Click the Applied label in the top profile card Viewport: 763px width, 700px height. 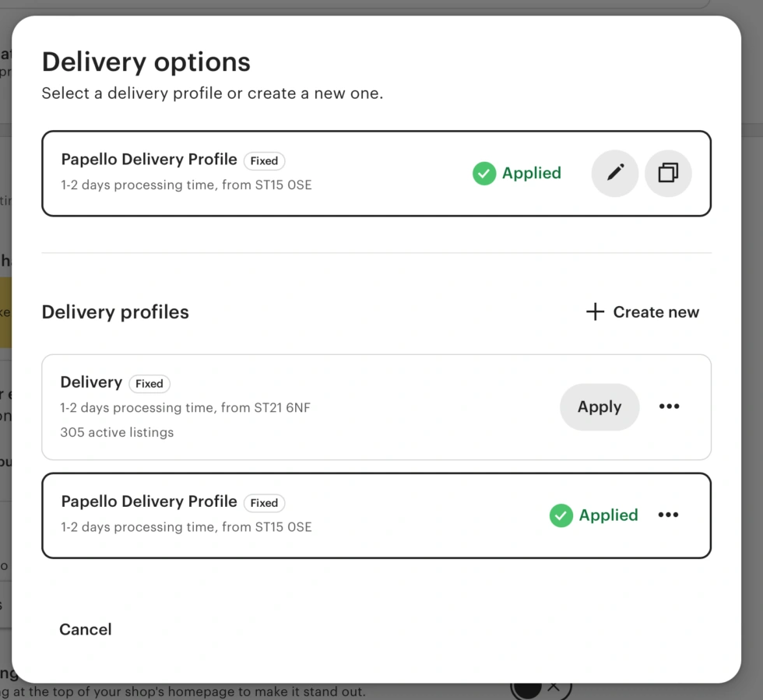(x=531, y=174)
